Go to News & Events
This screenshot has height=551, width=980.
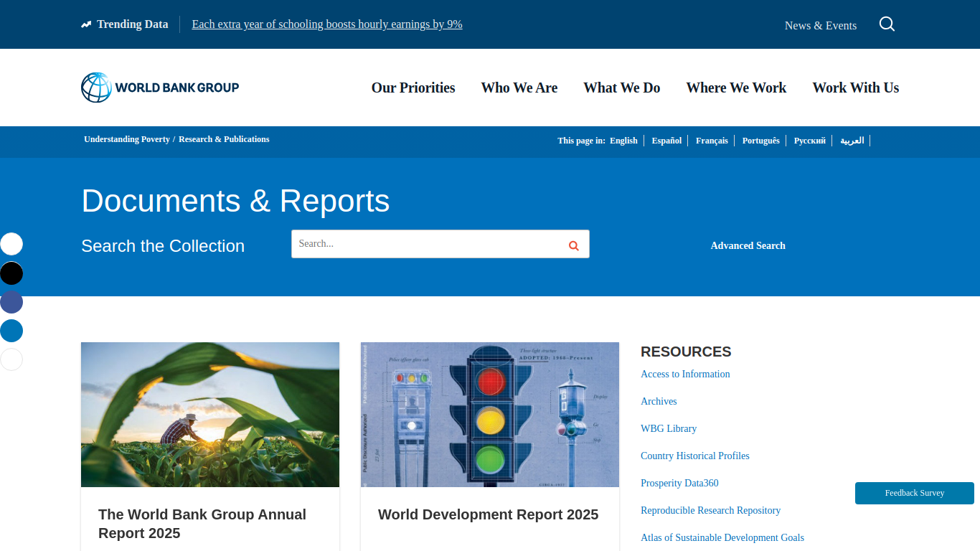(821, 25)
